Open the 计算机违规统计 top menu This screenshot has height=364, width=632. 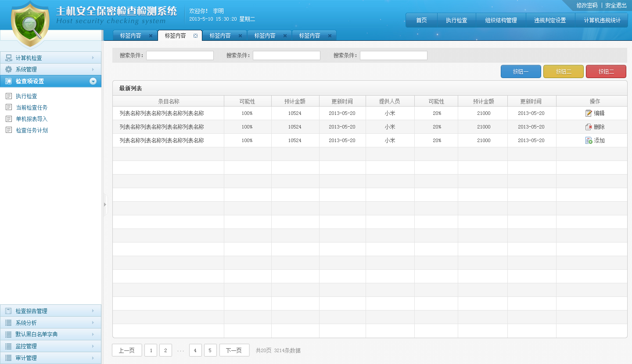click(602, 20)
